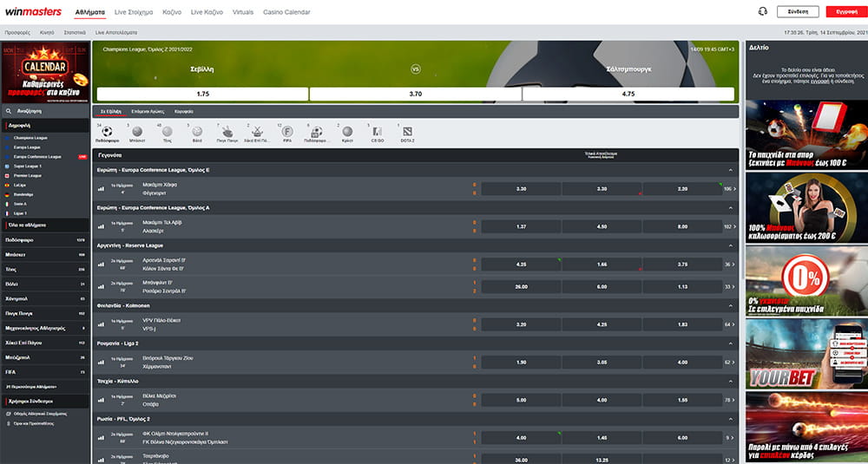Switch to the Σε Εξέλιξη tab
This screenshot has width=868, height=464.
tap(111, 112)
